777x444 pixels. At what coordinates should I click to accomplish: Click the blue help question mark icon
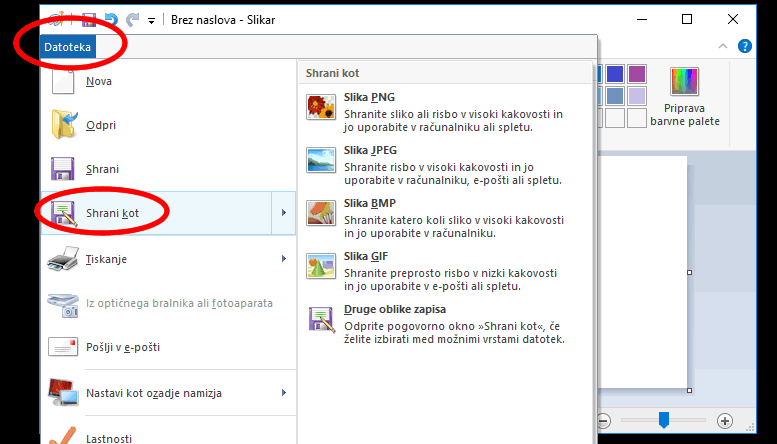click(745, 46)
